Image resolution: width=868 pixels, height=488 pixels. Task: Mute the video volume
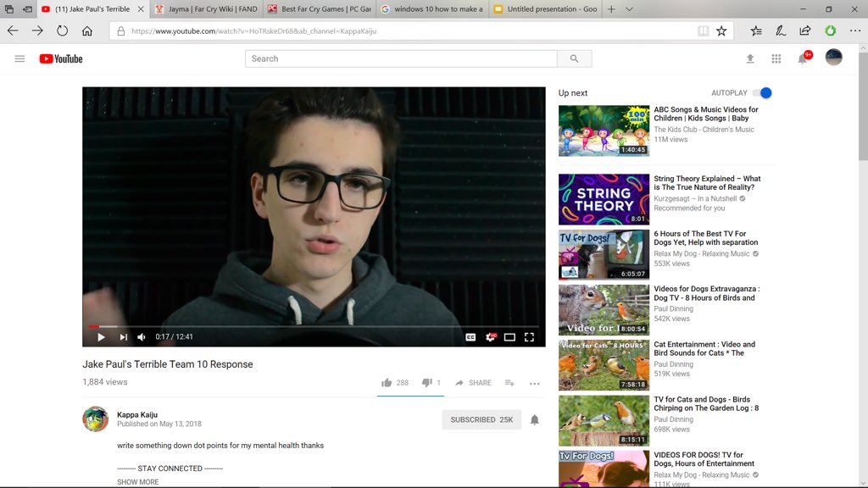[142, 336]
